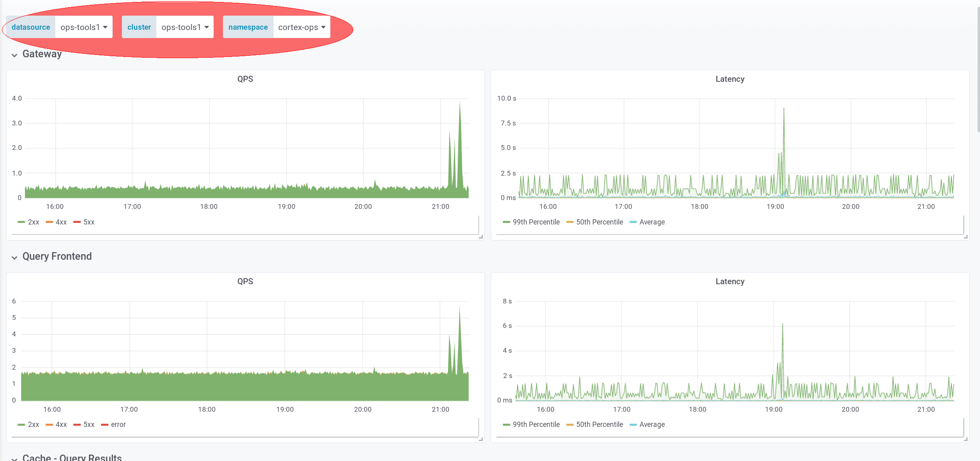Viewport: 980px width, 461px height.
Task: Toggle Average in Query Frontend Latency legend
Action: [x=652, y=425]
